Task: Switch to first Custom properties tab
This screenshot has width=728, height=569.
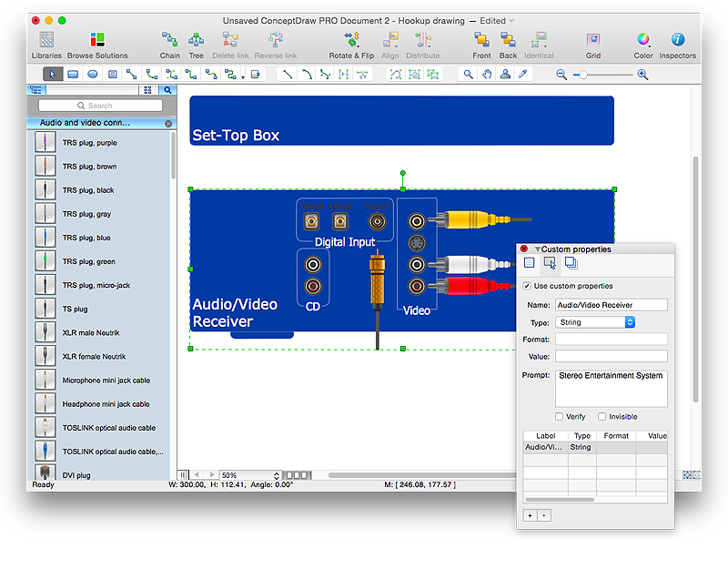Action: (x=529, y=263)
